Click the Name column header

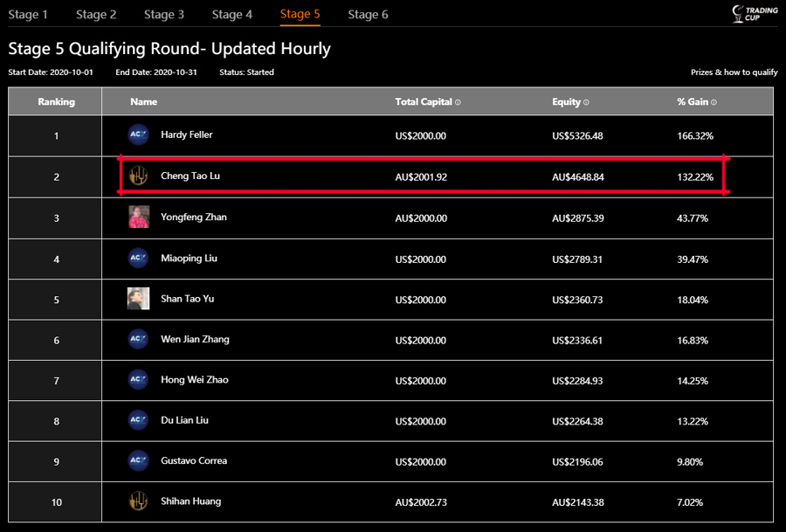tap(143, 101)
